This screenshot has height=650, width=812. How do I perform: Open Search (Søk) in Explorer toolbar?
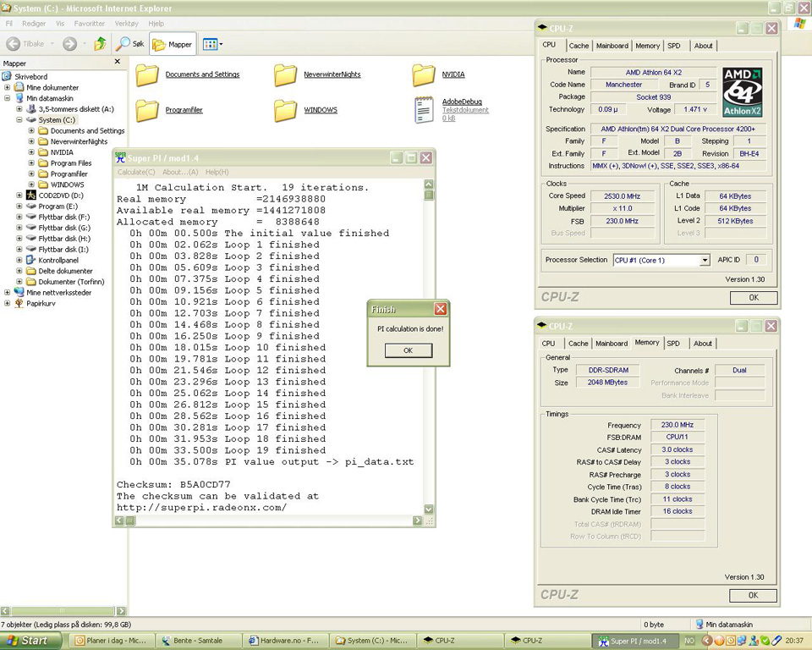(x=129, y=44)
